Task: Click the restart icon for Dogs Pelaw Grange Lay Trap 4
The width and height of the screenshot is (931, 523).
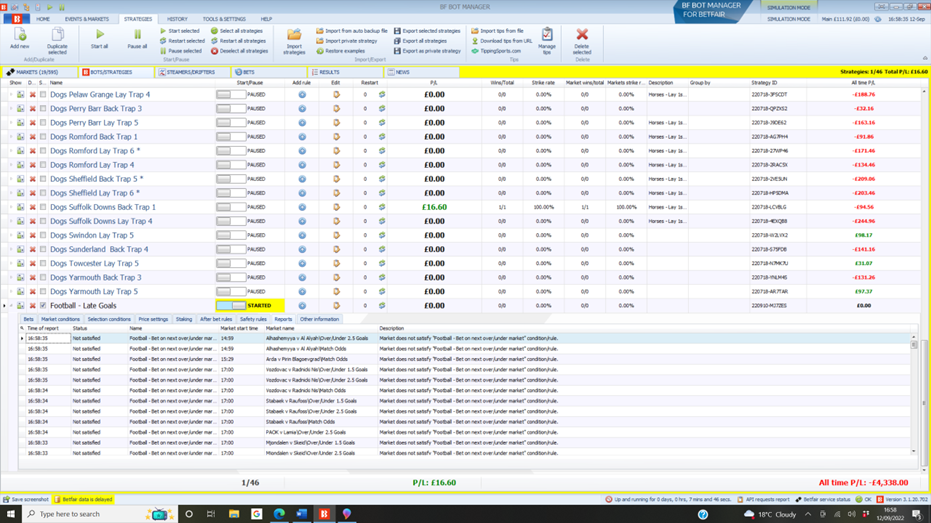Action: click(382, 94)
